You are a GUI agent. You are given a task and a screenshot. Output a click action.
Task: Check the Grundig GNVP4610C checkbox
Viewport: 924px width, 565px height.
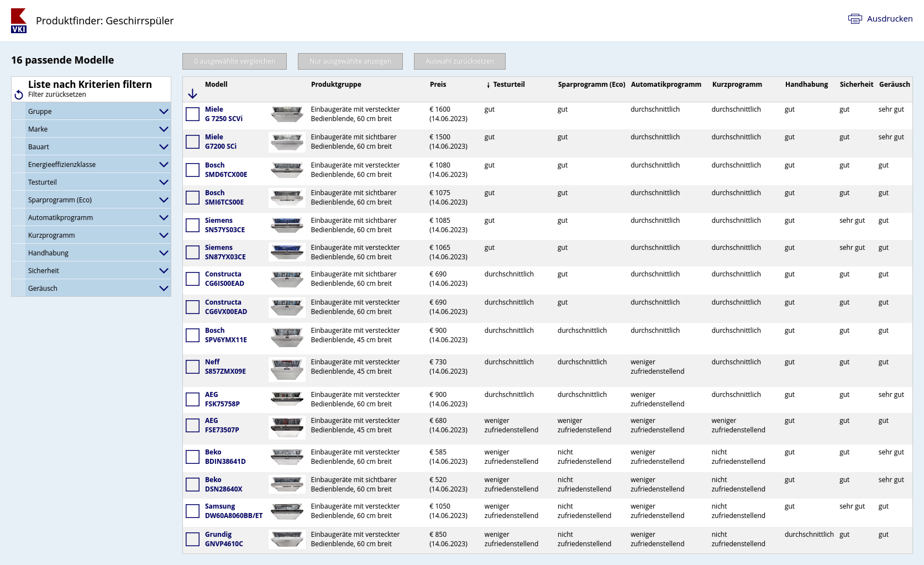point(192,539)
